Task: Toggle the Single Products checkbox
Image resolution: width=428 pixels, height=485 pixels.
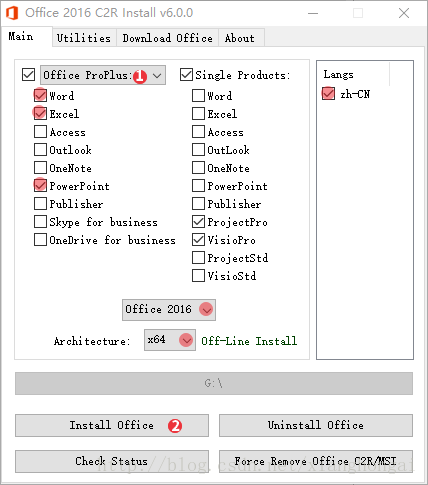Action: click(186, 75)
